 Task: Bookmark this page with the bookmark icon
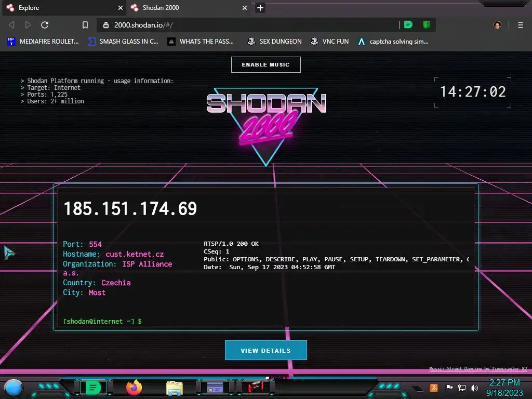[x=85, y=25]
